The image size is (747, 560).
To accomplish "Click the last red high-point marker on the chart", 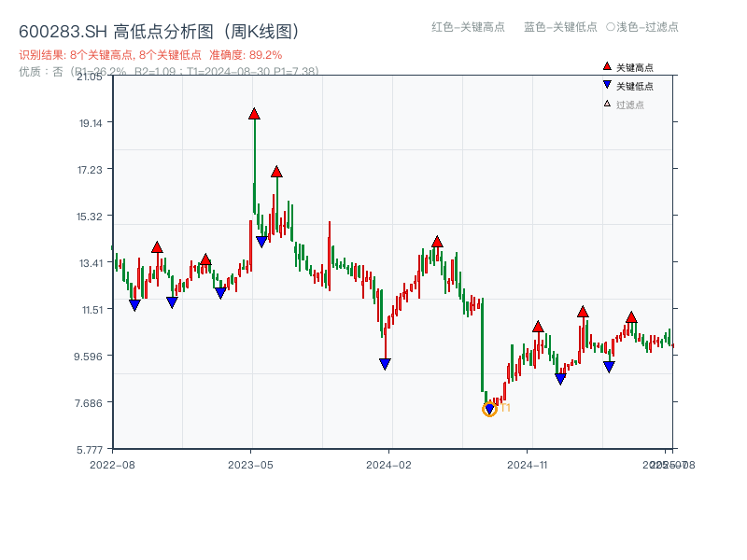I will (631, 317).
